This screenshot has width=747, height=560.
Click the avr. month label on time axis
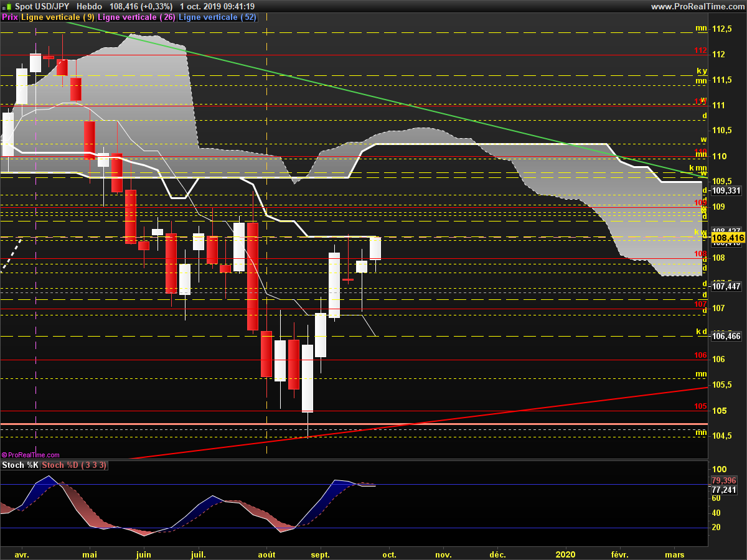[21, 554]
